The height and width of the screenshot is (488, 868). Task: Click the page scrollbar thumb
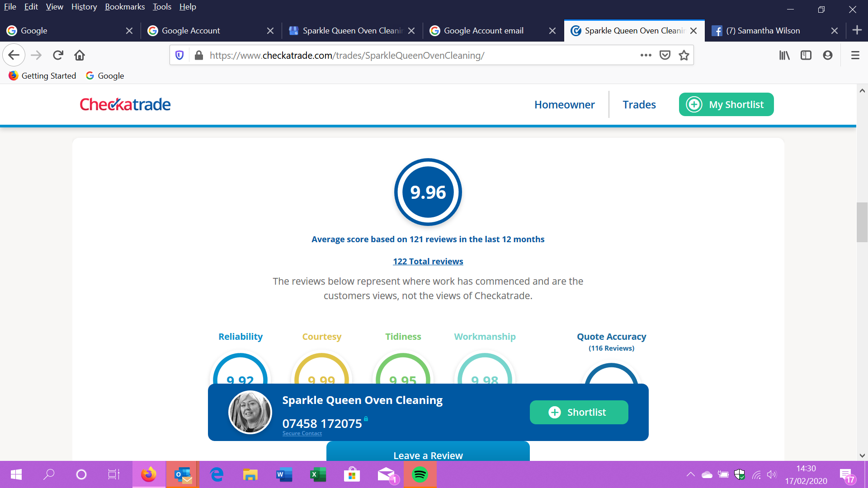[x=862, y=222]
